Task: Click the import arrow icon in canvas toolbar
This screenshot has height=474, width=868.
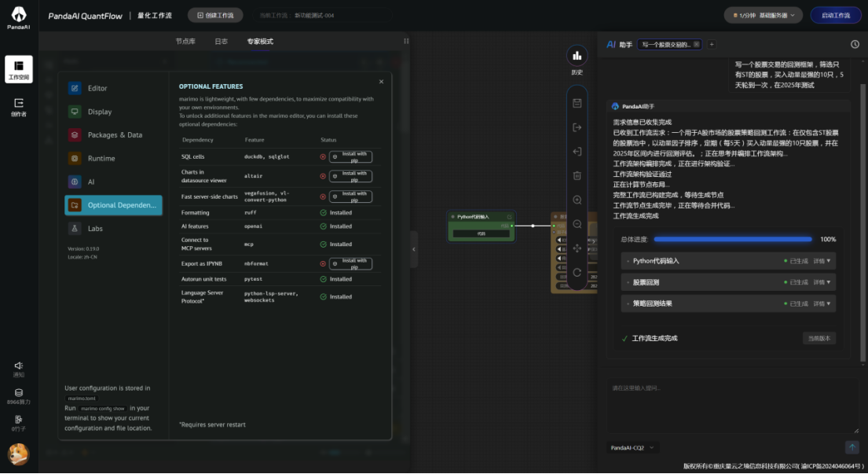Action: click(x=577, y=151)
